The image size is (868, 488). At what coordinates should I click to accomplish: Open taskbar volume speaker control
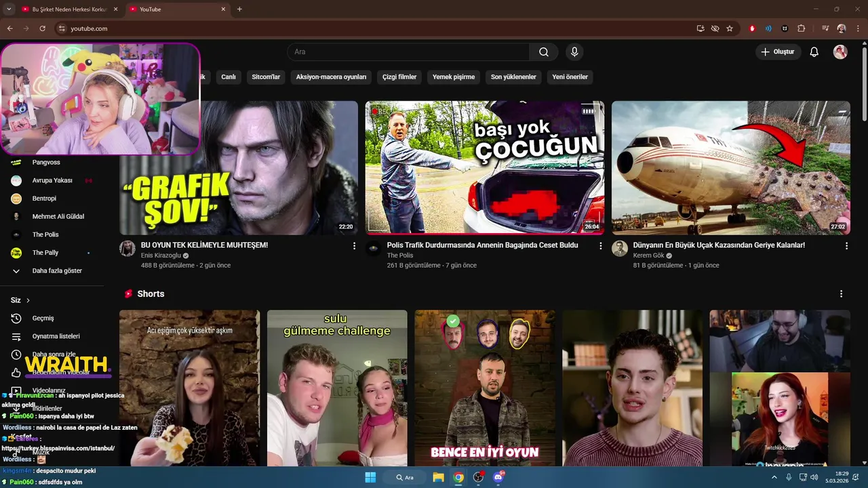click(814, 477)
